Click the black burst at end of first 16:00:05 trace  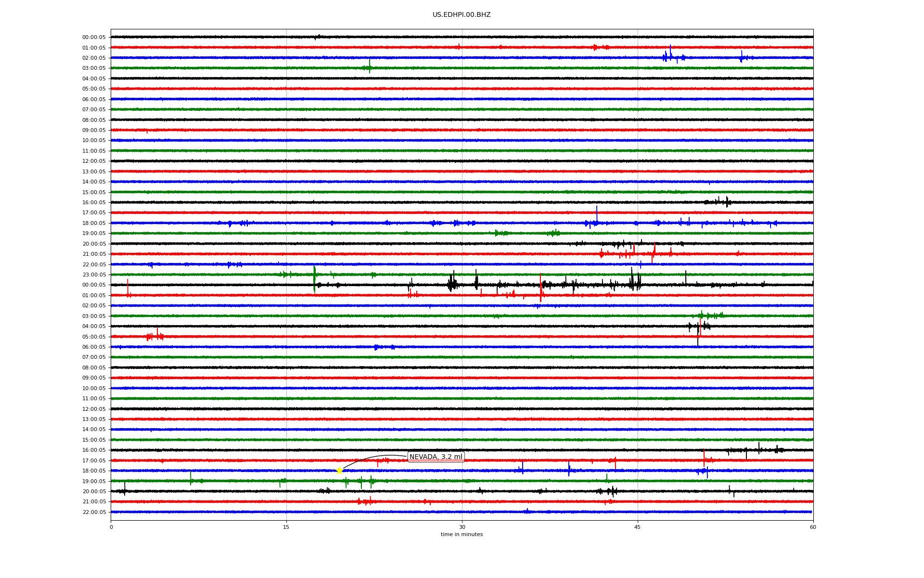point(723,202)
